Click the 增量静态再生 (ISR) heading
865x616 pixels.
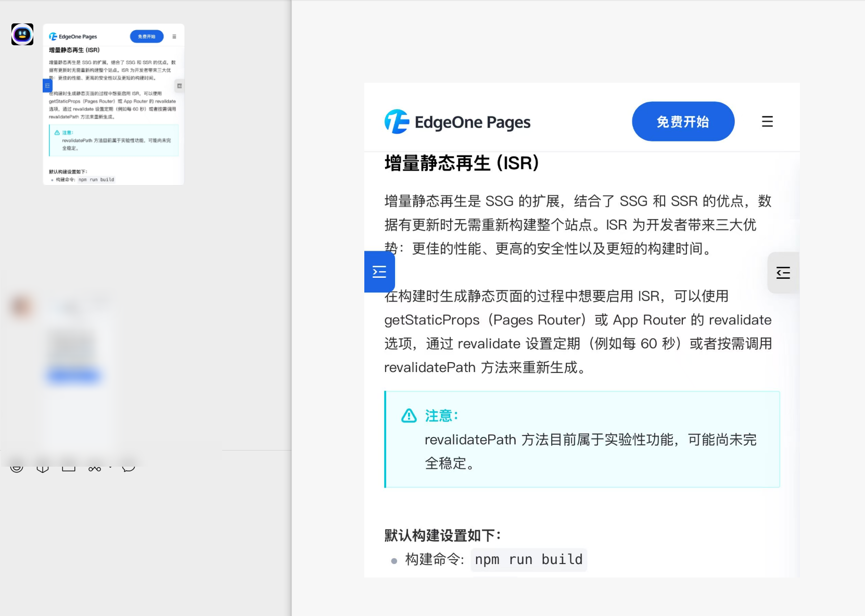tap(461, 163)
